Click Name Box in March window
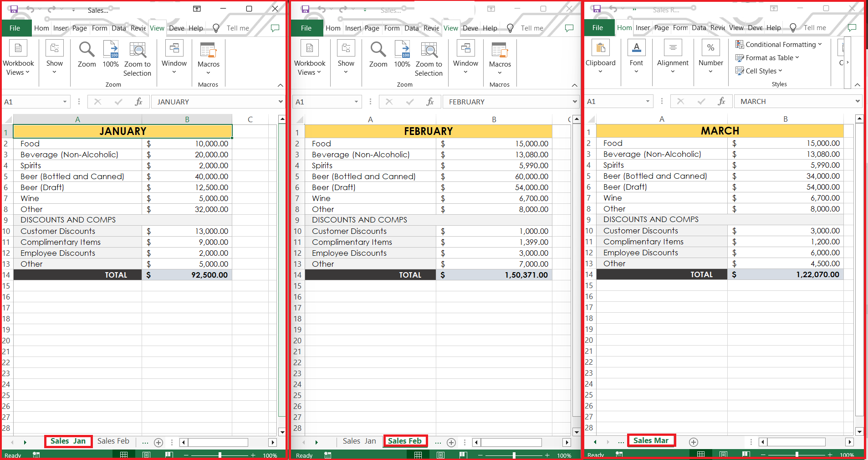868x460 pixels. 613,101
